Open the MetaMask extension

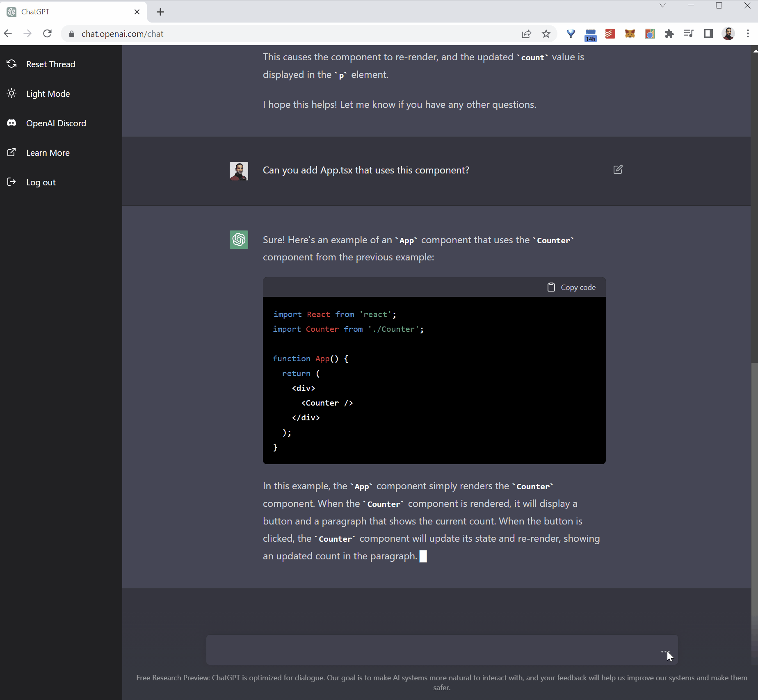click(x=630, y=34)
